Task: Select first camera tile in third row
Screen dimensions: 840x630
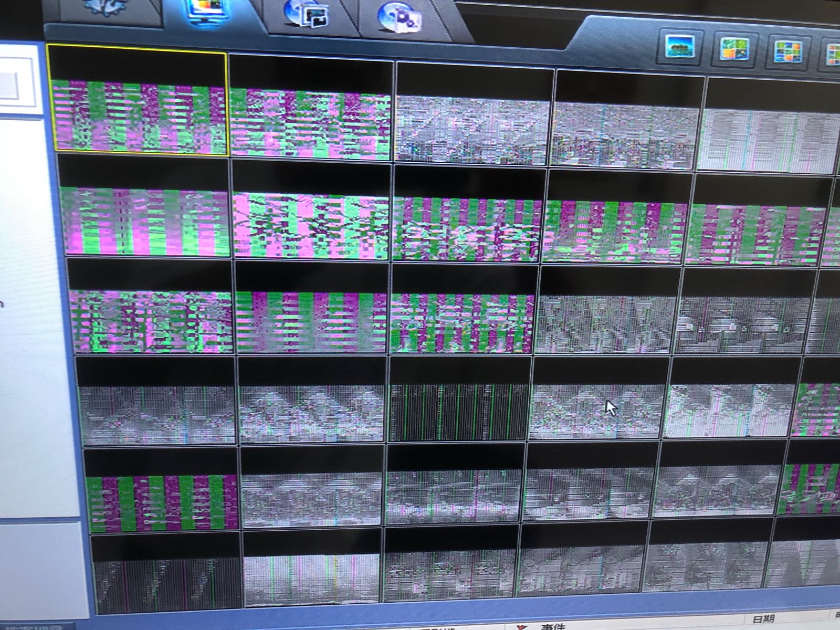Action: (x=150, y=307)
